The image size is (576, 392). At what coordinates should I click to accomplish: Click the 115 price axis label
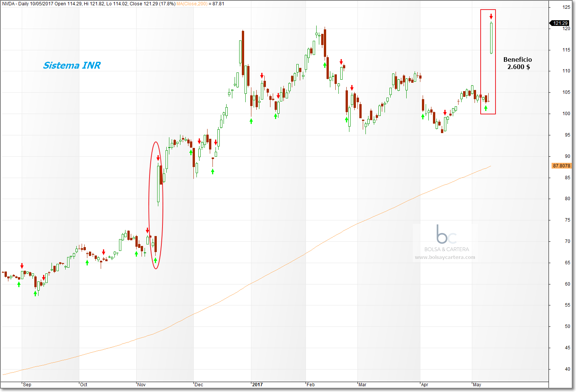566,50
